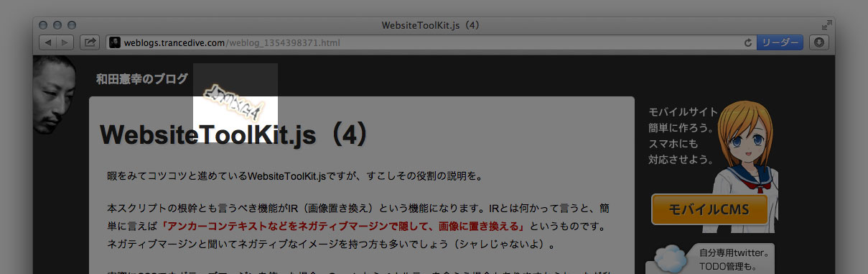Reload the page using the address bar icon

tap(748, 43)
